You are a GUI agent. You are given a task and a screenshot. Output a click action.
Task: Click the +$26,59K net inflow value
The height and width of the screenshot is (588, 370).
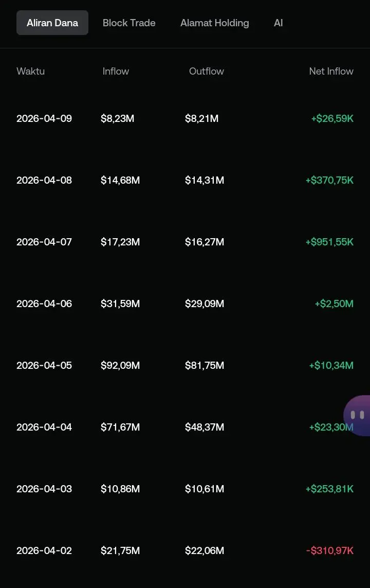[x=332, y=118]
